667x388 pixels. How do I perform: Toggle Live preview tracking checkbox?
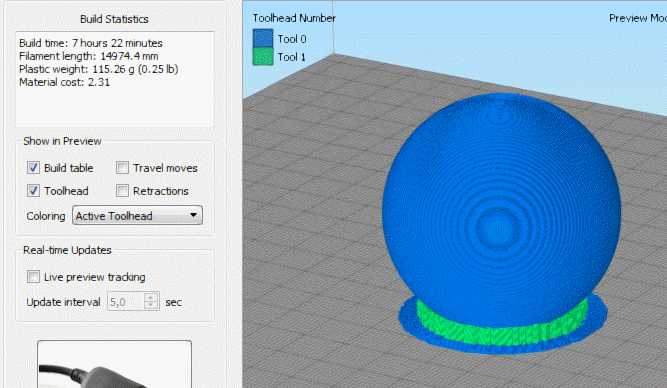[33, 277]
